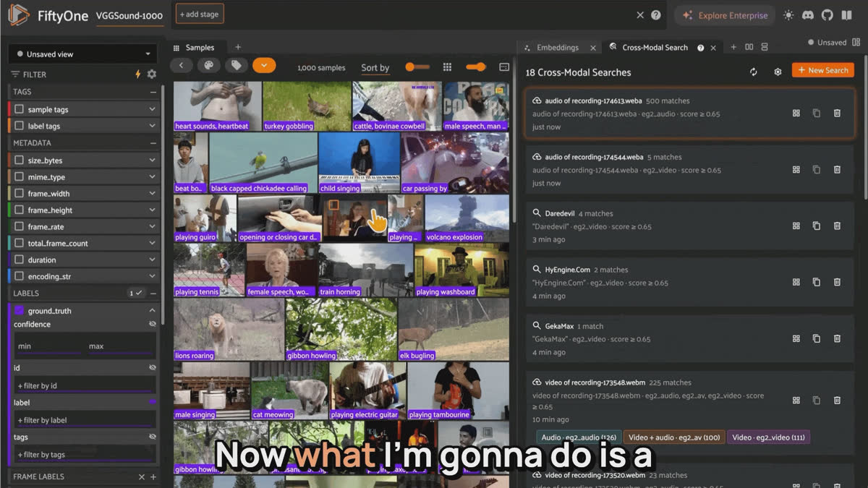The height and width of the screenshot is (488, 868).
Task: Copy the GekaMax search with its copy icon
Action: click(817, 338)
